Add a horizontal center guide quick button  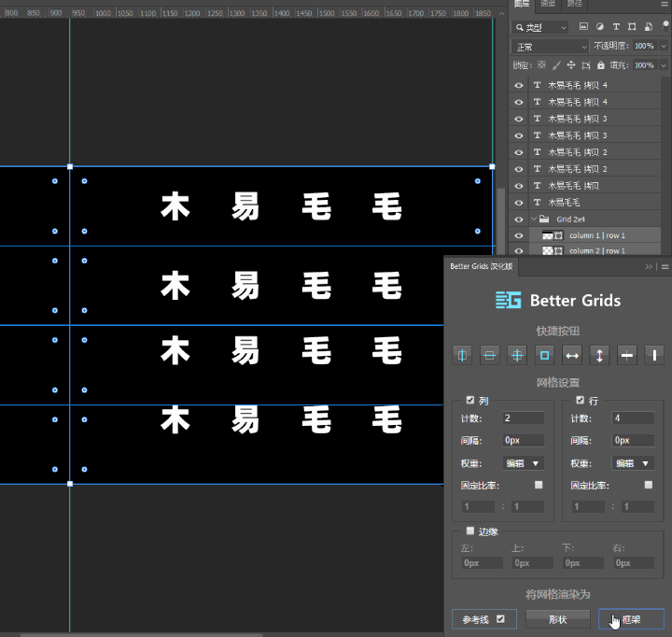(489, 355)
